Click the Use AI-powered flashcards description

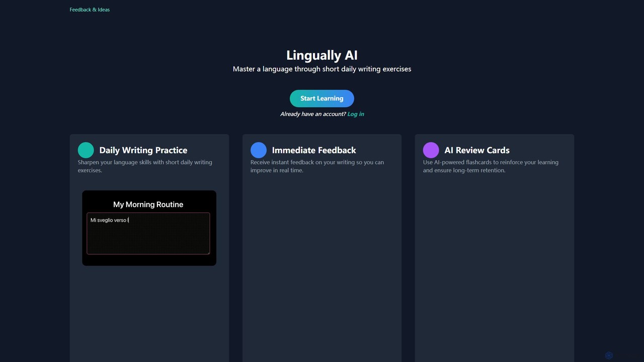[491, 166]
